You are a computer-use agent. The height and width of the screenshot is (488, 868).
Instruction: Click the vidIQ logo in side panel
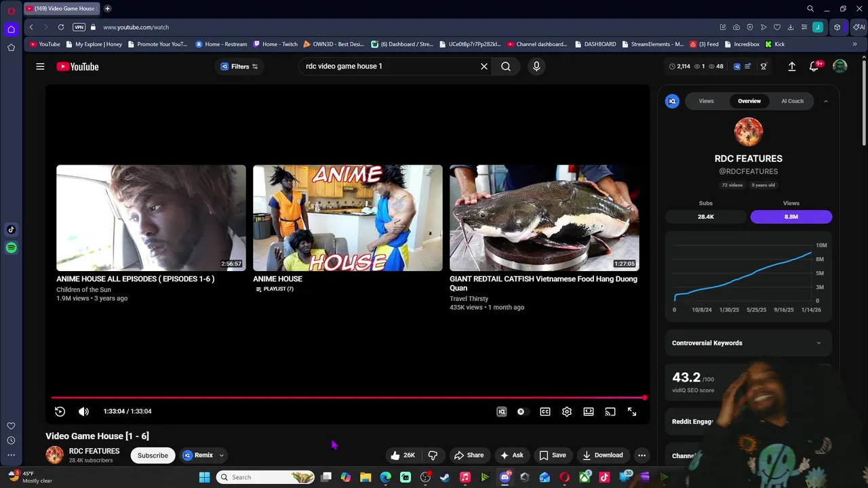coord(673,101)
